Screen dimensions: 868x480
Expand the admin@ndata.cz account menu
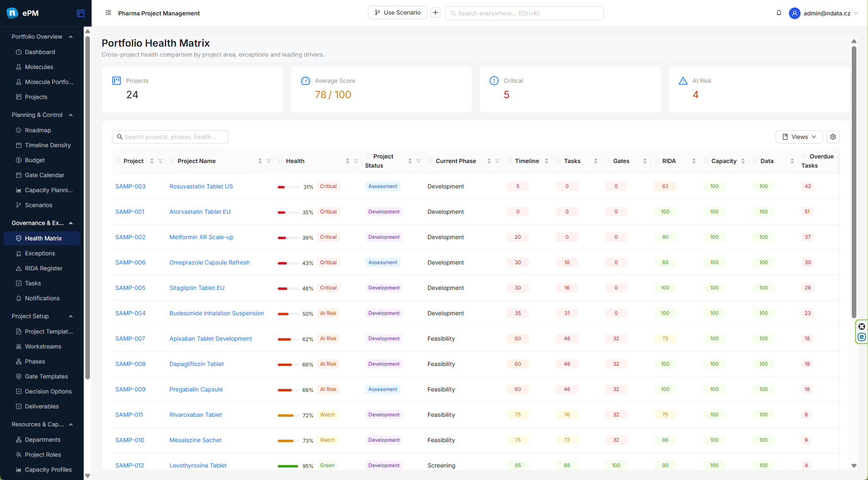(x=856, y=13)
